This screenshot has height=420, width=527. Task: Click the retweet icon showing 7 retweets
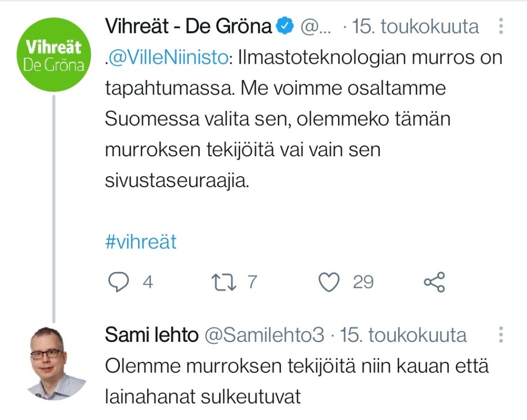(x=225, y=281)
